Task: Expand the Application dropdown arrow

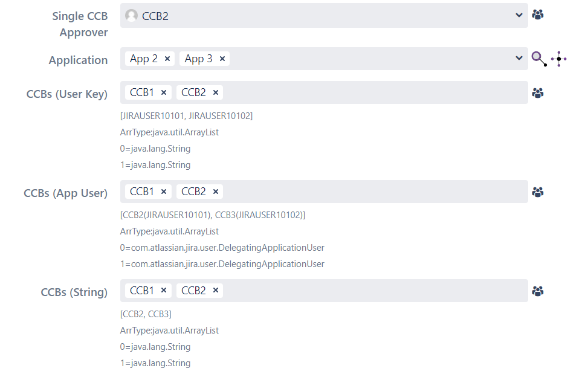Action: (519, 58)
